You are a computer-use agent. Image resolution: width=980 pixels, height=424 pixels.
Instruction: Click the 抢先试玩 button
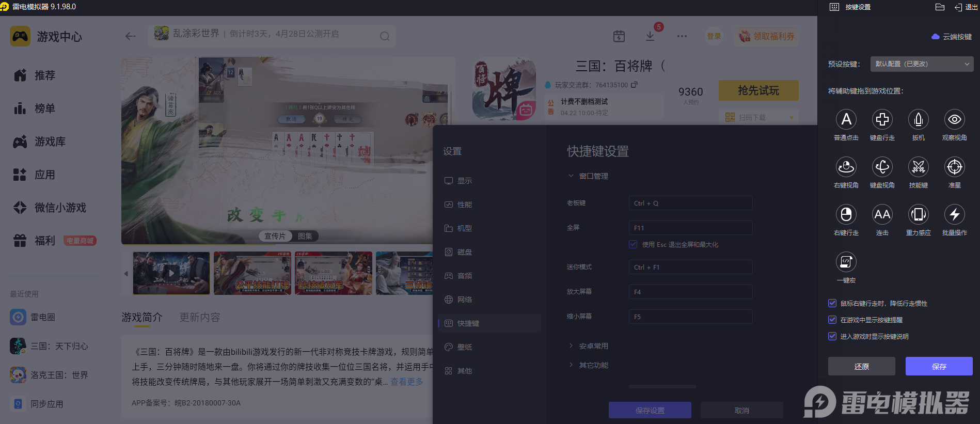pyautogui.click(x=758, y=90)
